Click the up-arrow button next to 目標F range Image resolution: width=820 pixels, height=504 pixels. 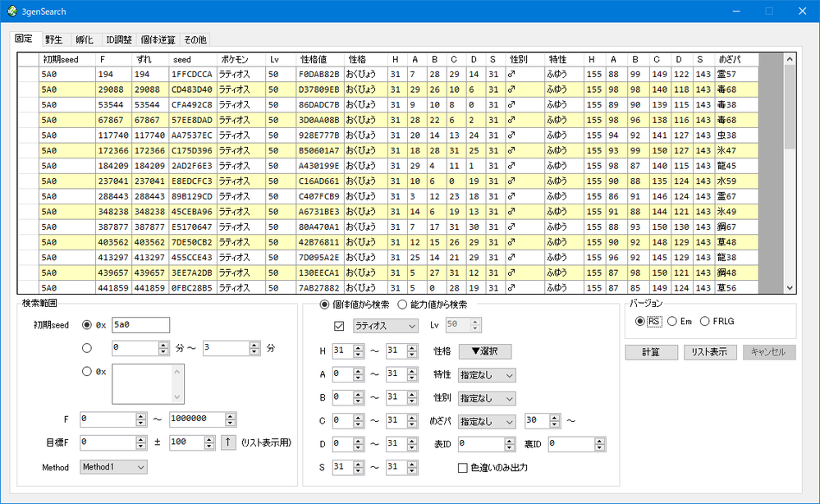228,442
